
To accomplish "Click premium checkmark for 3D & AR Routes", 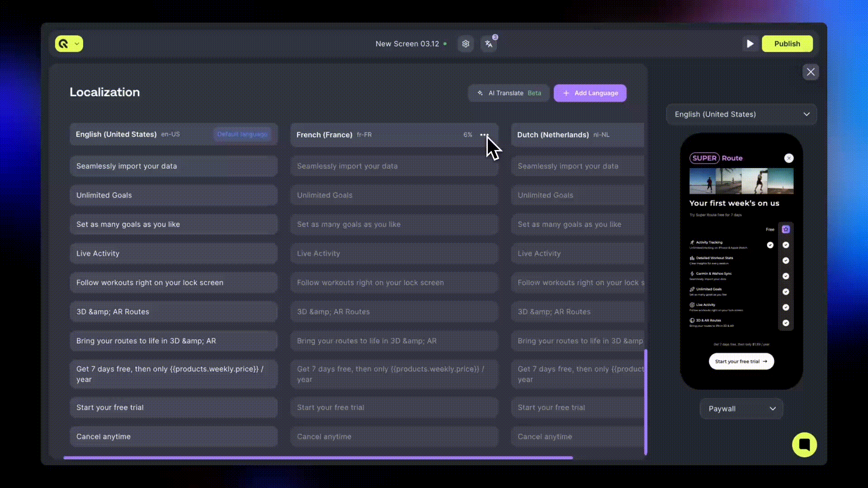I will coord(786,323).
